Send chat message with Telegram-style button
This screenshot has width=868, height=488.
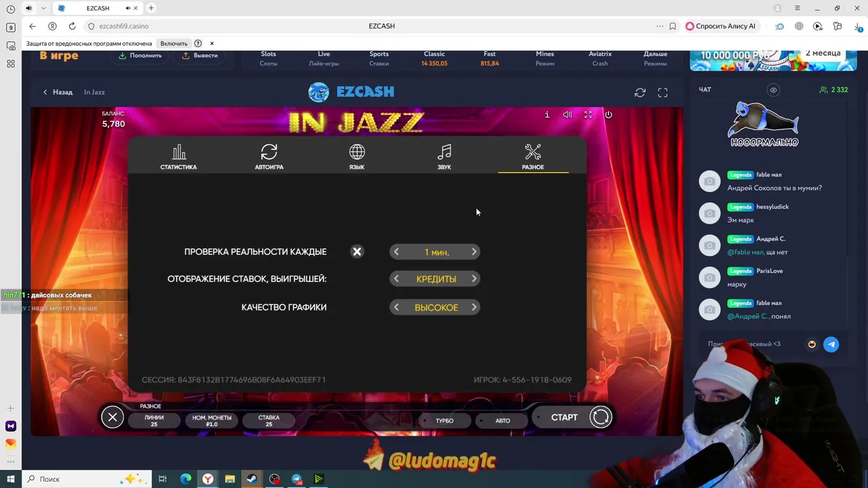(x=831, y=344)
